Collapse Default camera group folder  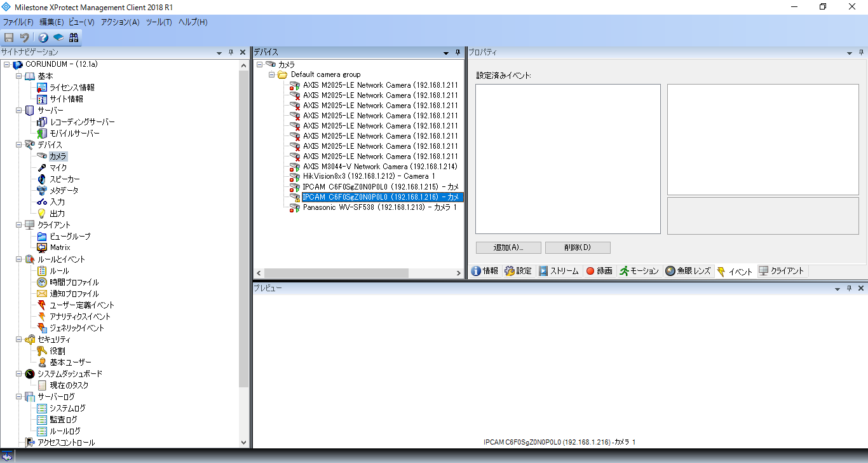tap(272, 75)
